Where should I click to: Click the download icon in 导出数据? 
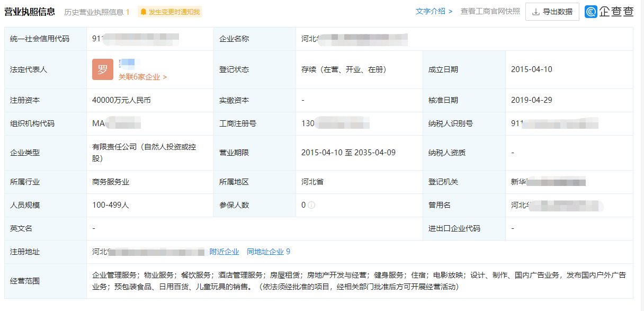click(536, 12)
